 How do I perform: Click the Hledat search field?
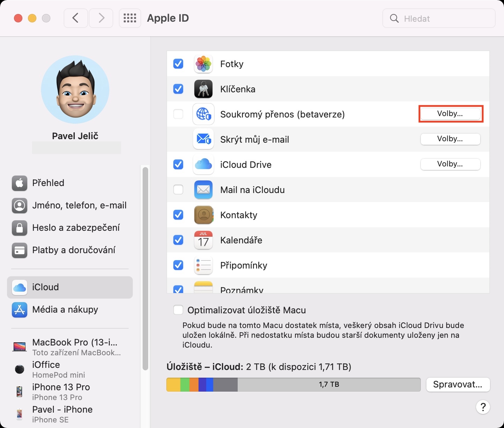point(439,19)
